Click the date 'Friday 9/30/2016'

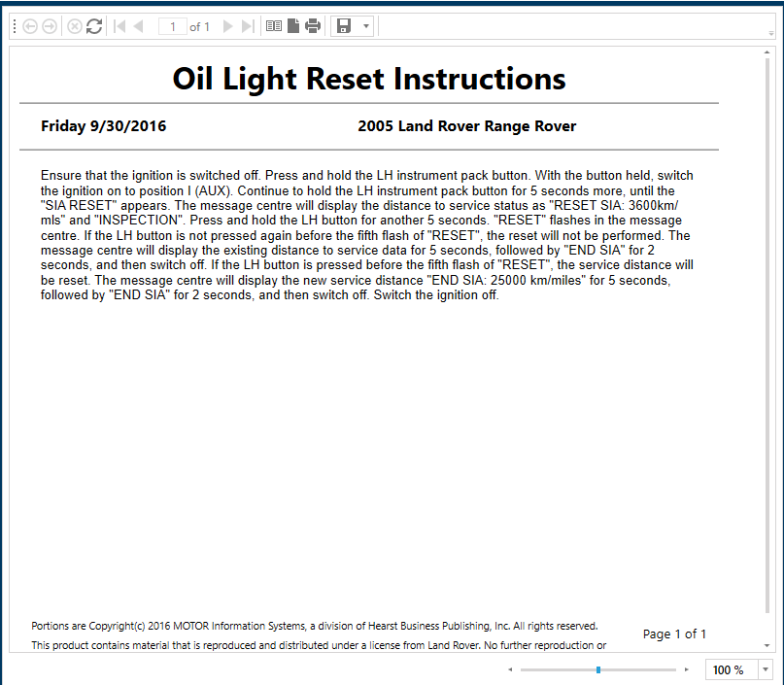[x=104, y=126]
